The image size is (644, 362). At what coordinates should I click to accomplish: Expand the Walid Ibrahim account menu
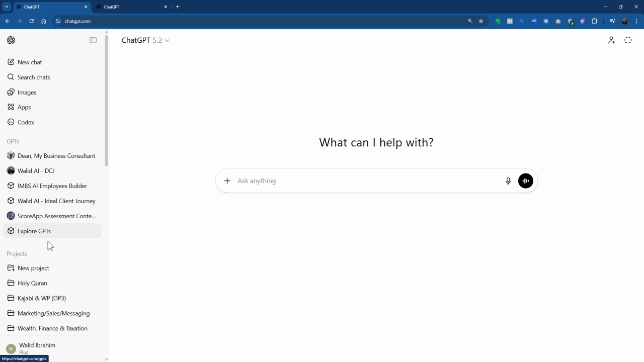click(x=37, y=348)
